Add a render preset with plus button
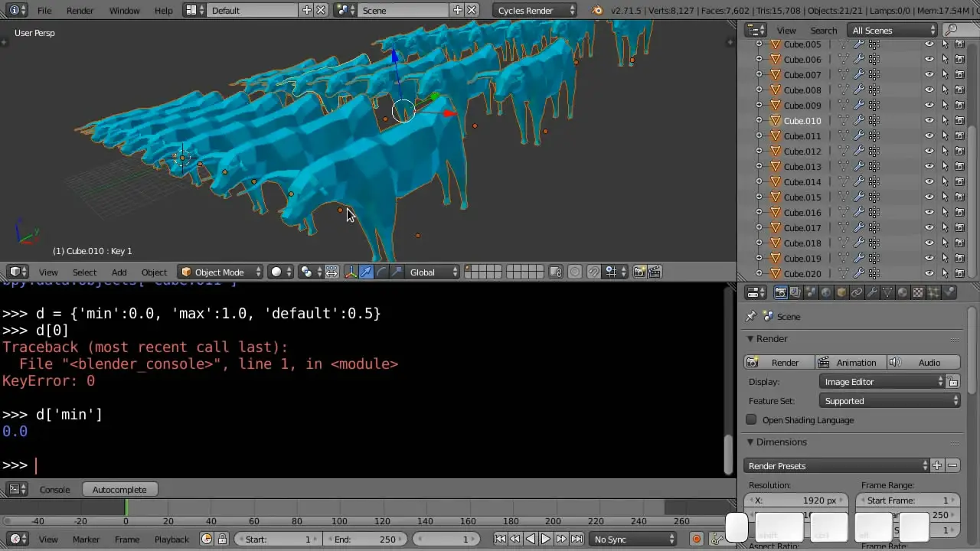The height and width of the screenshot is (551, 980). (936, 465)
